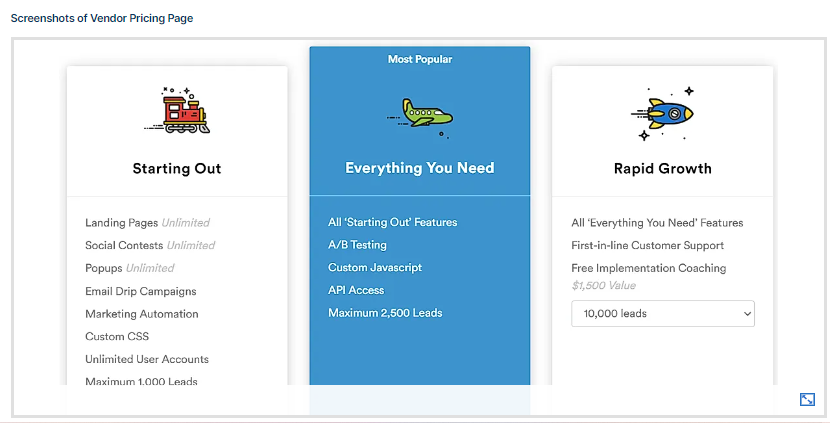The height and width of the screenshot is (423, 830).
Task: Expand screenshot with the fullscreen icon
Action: tap(807, 399)
